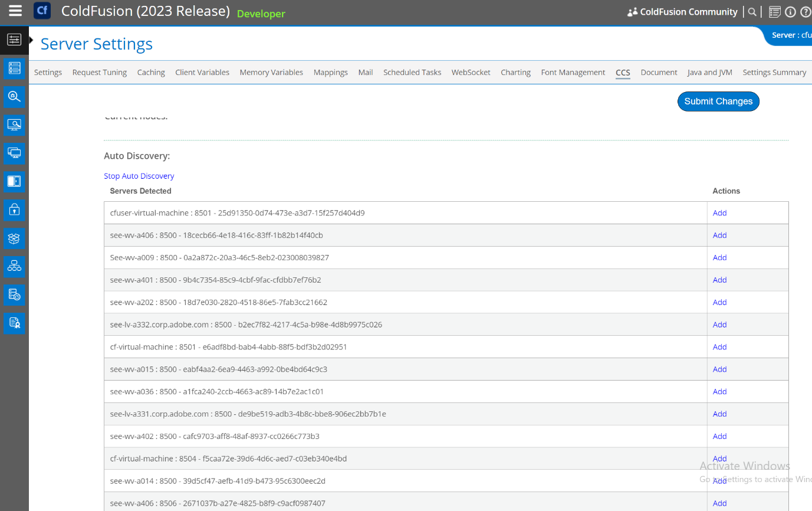Switch to the Mail settings tab
This screenshot has height=511, width=812.
(365, 72)
